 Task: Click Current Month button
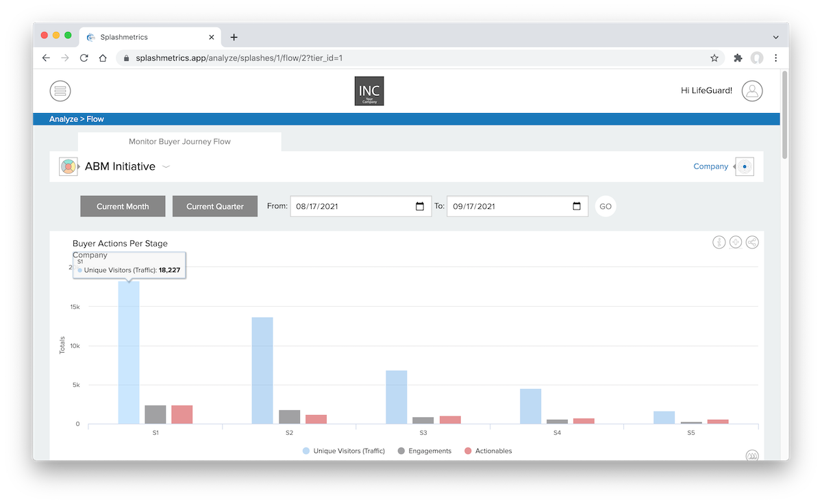tap(123, 206)
